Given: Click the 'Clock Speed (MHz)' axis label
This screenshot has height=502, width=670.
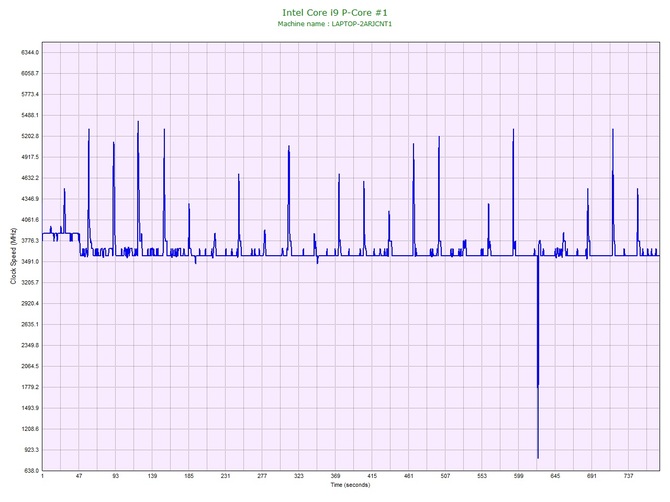Looking at the screenshot, I should (x=13, y=256).
